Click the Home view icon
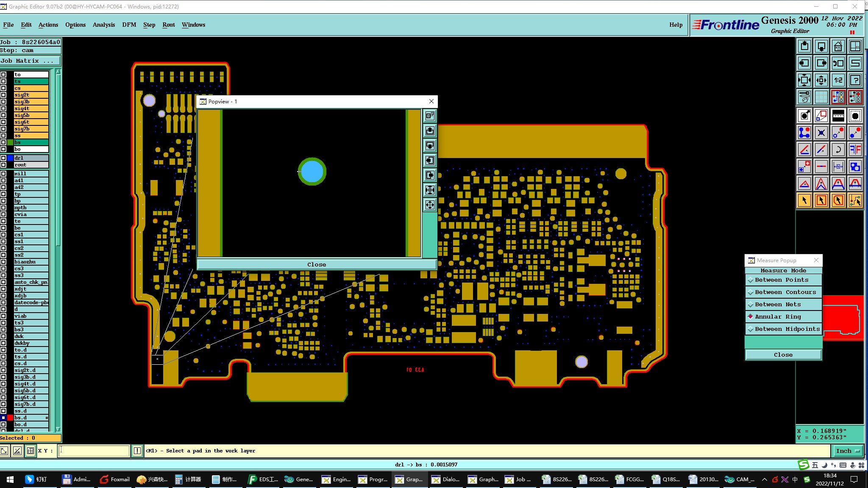868x488 pixels. pos(838,46)
